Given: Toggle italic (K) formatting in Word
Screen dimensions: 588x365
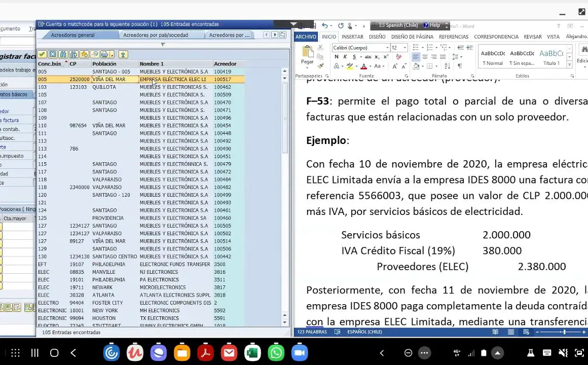Looking at the screenshot, I should tap(345, 57).
